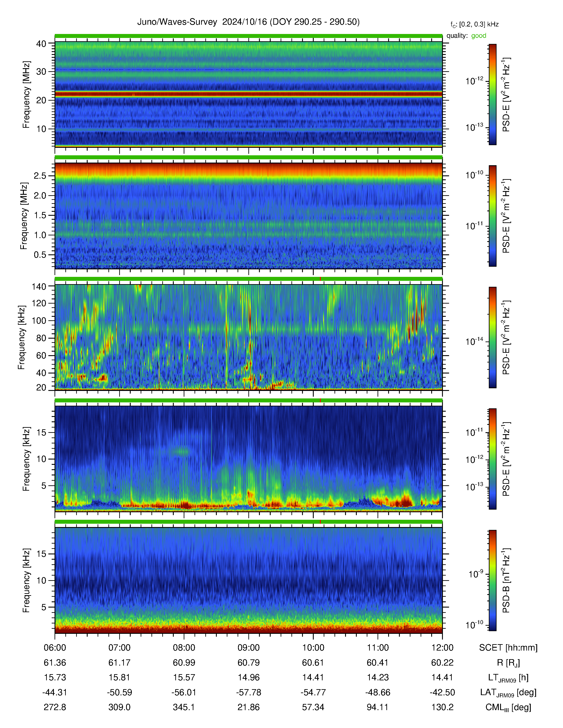The height and width of the screenshot is (728, 563).
Task: Click the CML III [deg] row label
Action: pos(508,707)
